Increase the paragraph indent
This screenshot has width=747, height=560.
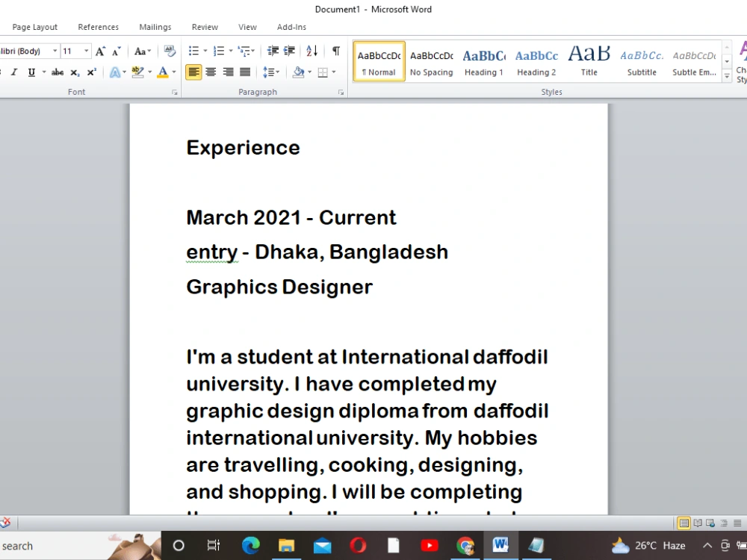pos(289,51)
